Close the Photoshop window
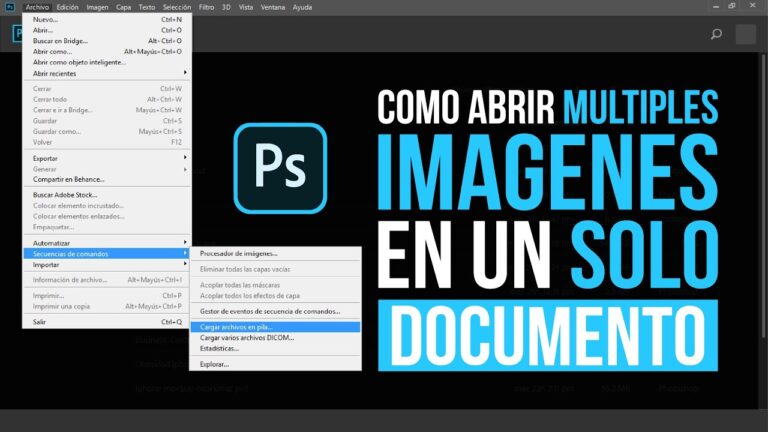Image resolution: width=768 pixels, height=432 pixels. click(753, 5)
